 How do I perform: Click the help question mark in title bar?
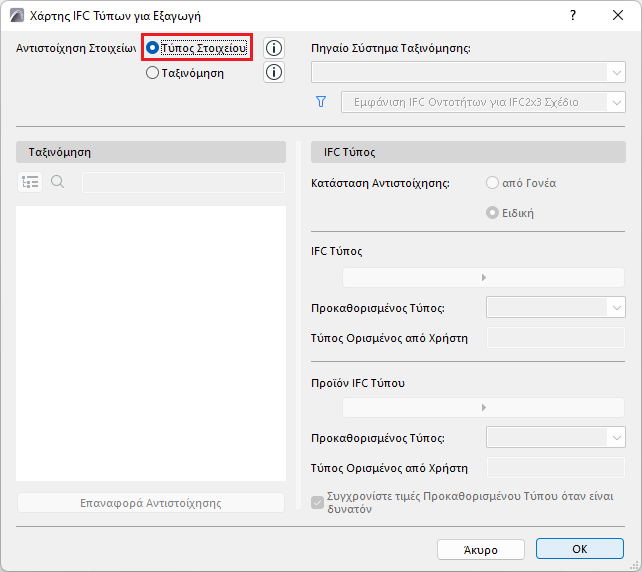pyautogui.click(x=573, y=16)
